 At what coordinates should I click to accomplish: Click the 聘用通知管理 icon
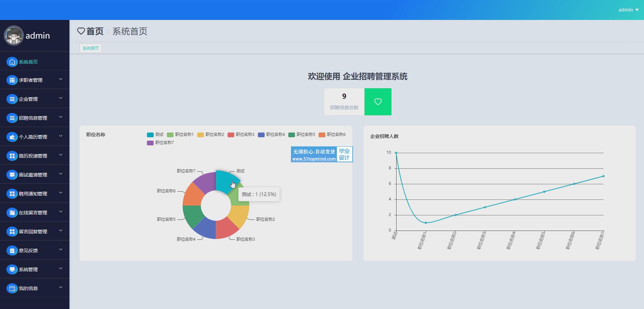[x=12, y=193]
